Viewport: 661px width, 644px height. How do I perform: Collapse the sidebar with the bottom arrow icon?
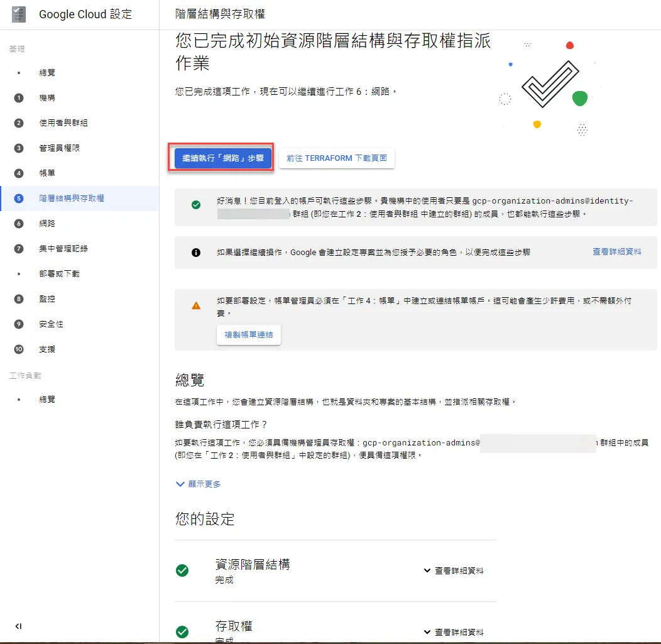point(19,626)
